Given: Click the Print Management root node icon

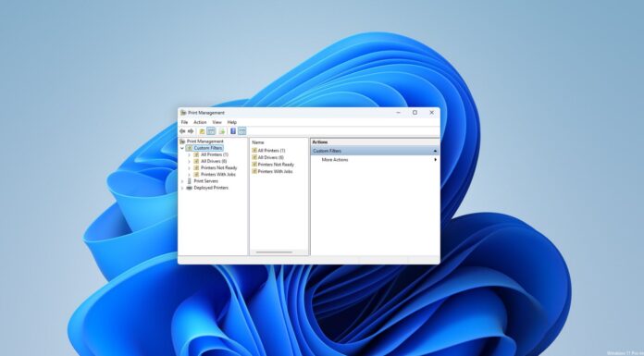Looking at the screenshot, I should (183, 141).
